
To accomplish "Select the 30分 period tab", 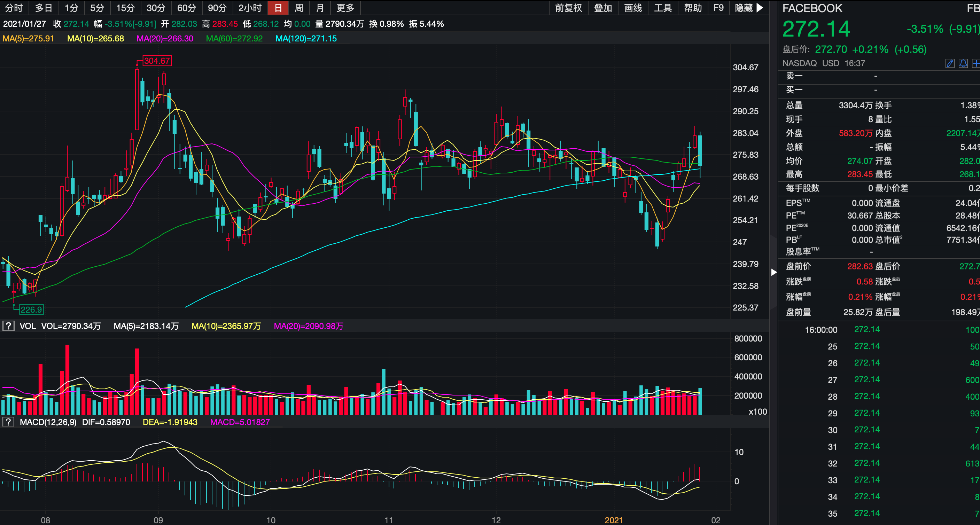I will tap(156, 8).
